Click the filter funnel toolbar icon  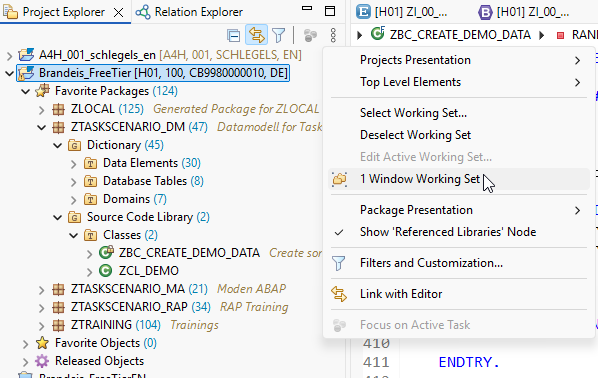[278, 35]
